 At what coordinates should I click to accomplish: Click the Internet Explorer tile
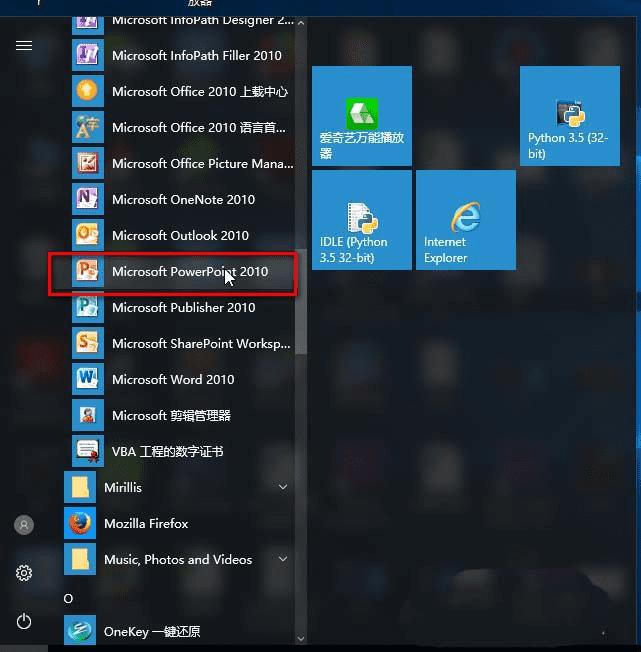click(x=466, y=220)
